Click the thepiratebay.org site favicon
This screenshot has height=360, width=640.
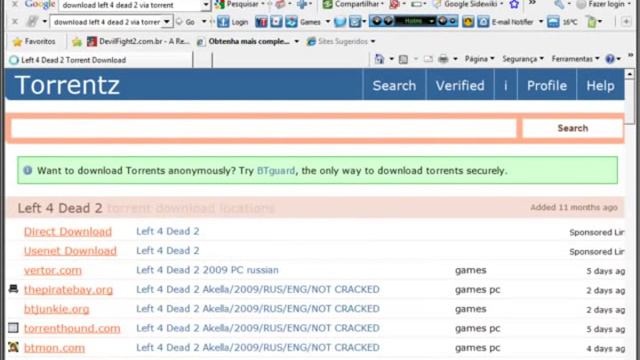click(x=13, y=289)
